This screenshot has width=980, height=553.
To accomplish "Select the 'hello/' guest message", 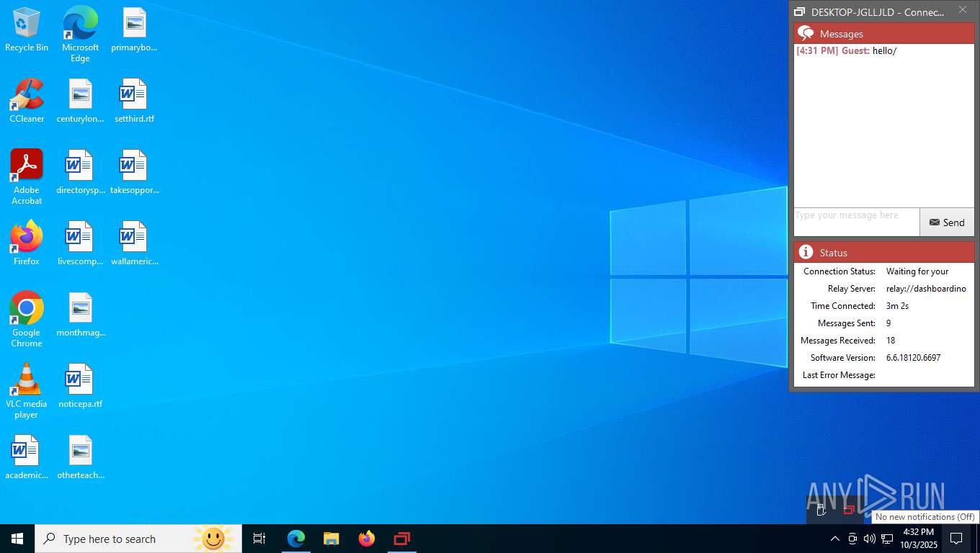I will (884, 51).
